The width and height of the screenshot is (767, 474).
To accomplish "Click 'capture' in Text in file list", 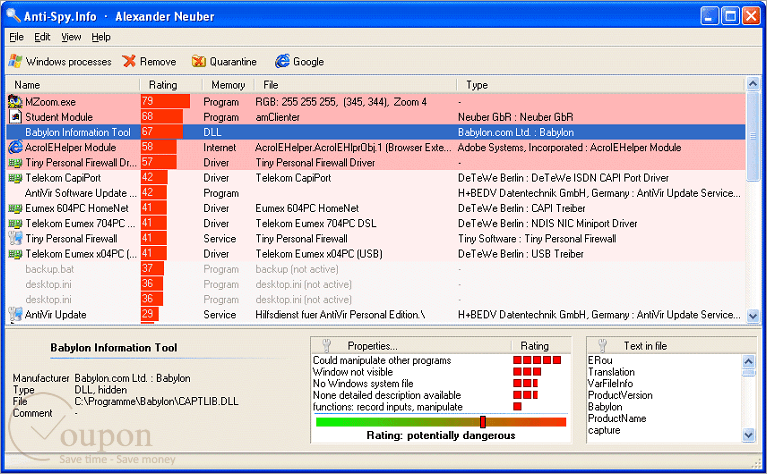I will coord(604,430).
